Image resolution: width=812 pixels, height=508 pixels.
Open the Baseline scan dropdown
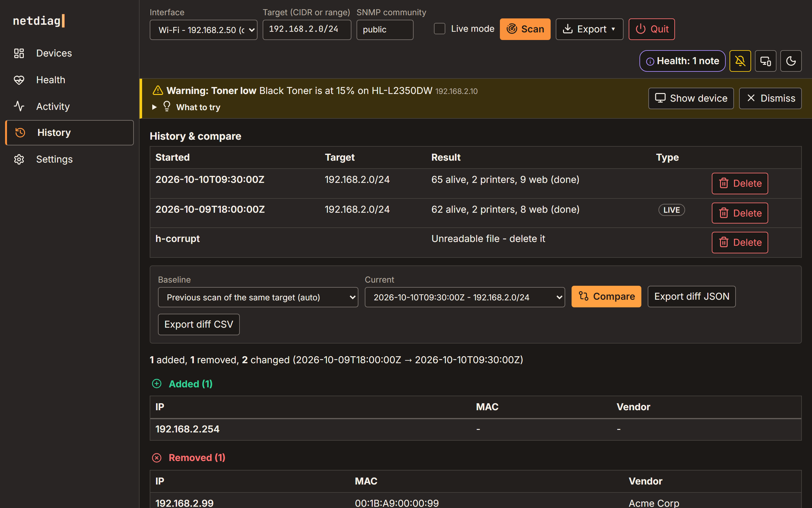258,297
